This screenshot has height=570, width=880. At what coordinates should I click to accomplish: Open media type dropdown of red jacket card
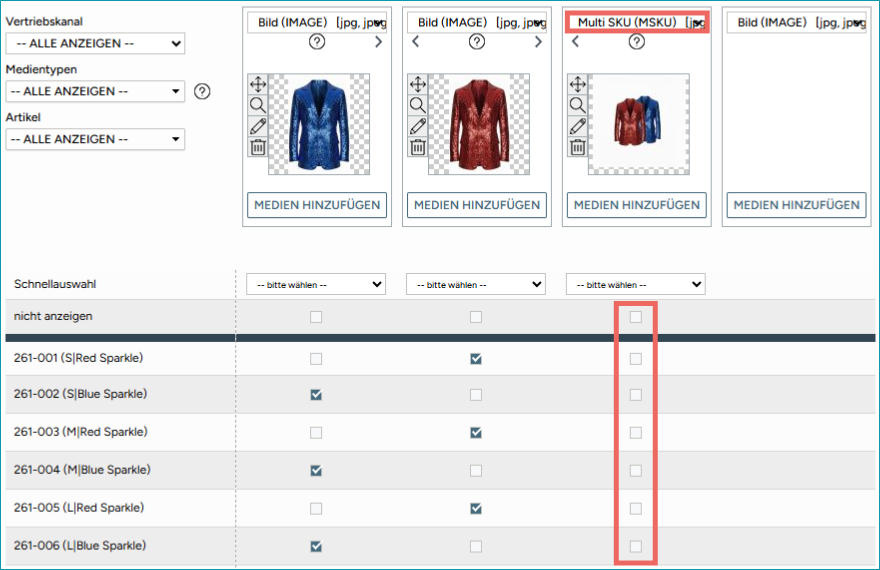[x=477, y=22]
